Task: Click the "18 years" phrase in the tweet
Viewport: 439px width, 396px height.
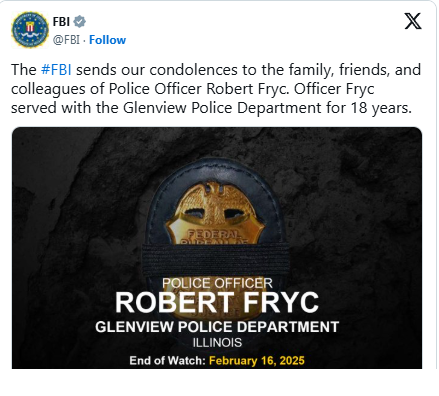Action: [x=381, y=108]
